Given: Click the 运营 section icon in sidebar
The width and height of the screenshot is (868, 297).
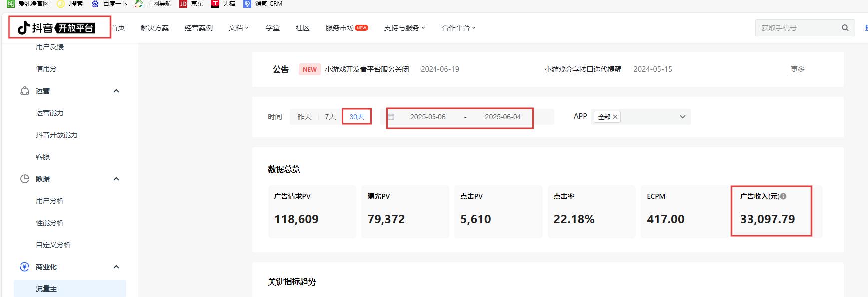Looking at the screenshot, I should (x=25, y=91).
